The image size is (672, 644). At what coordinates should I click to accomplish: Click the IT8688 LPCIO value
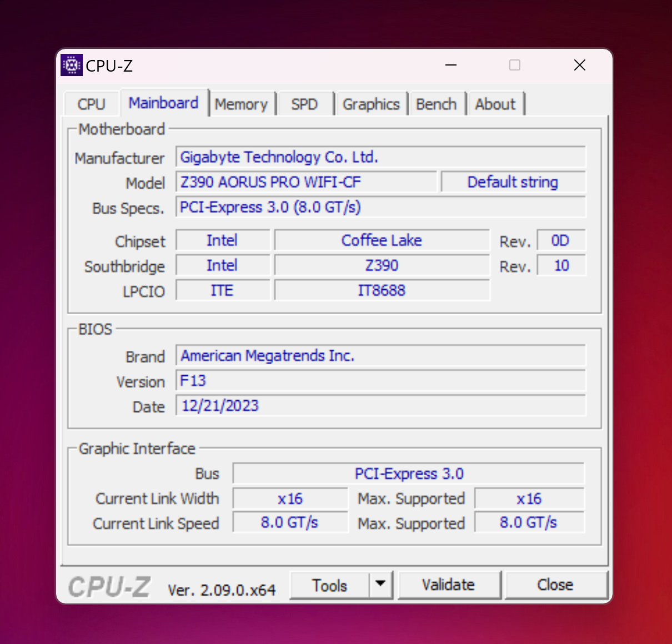(x=382, y=290)
